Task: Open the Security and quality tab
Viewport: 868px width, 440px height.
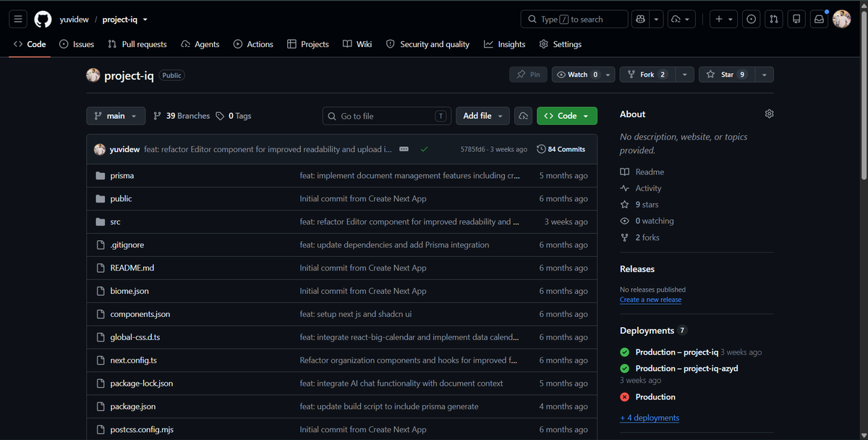Action: click(x=427, y=44)
